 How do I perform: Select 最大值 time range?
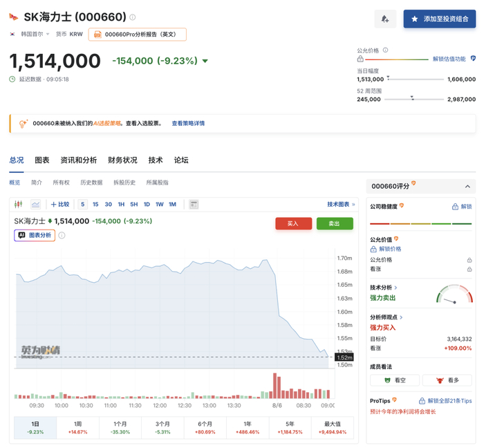333,428
